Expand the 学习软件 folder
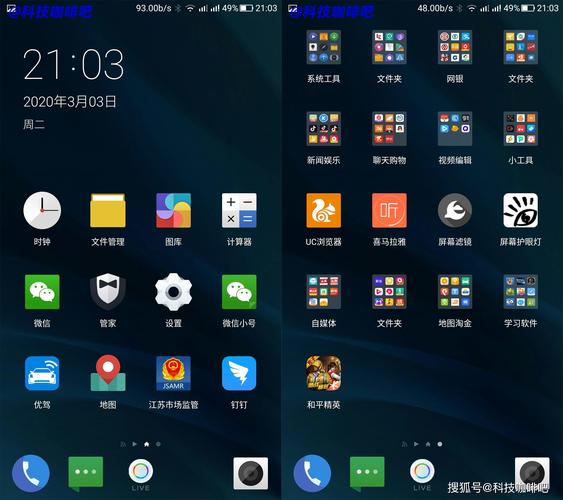This screenshot has width=563, height=500. (x=520, y=291)
